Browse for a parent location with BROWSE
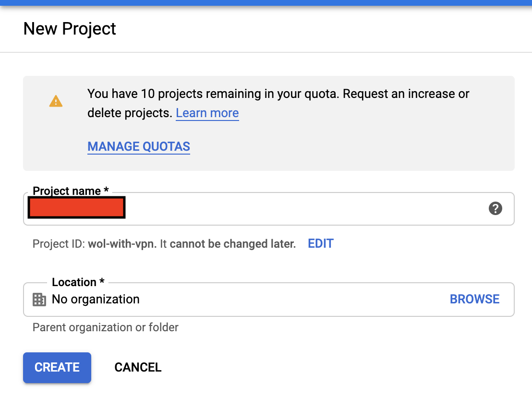Screen dimensions: 532x409 point(475,299)
